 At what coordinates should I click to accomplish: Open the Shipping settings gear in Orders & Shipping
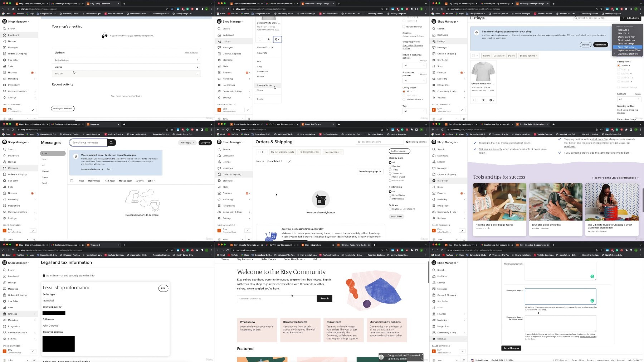coord(407,142)
